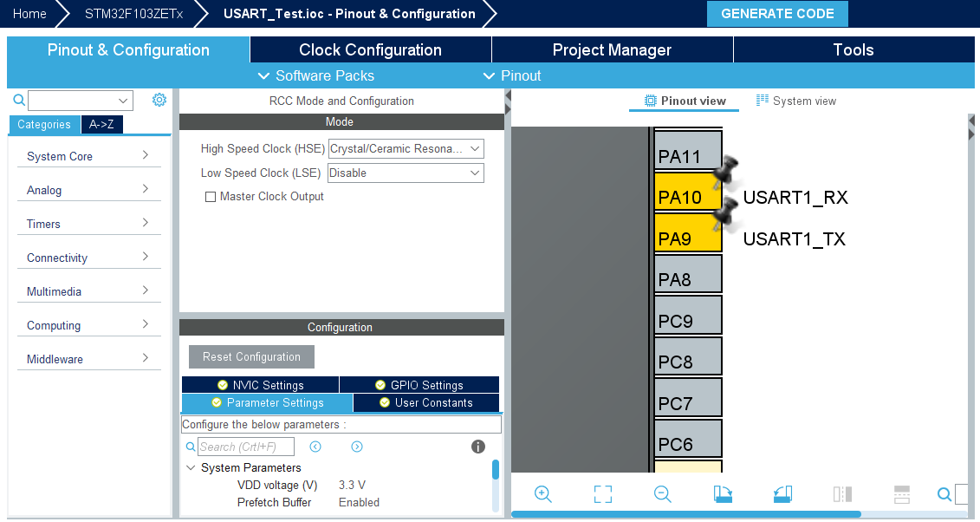Collapse the System Parameters section
The image size is (980, 522).
[x=191, y=468]
